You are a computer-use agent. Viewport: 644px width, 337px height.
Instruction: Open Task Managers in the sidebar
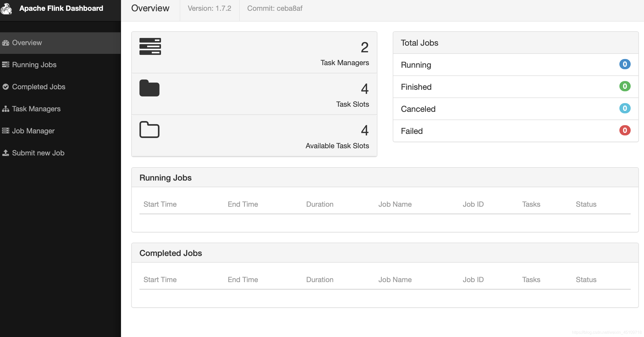60,109
